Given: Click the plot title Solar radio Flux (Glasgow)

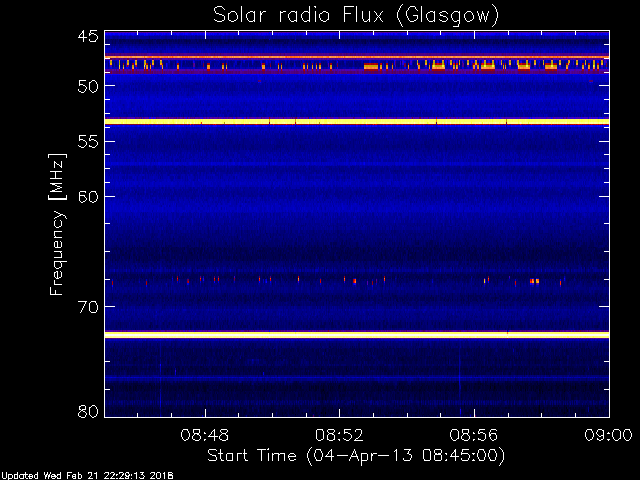Looking at the screenshot, I should point(356,16).
